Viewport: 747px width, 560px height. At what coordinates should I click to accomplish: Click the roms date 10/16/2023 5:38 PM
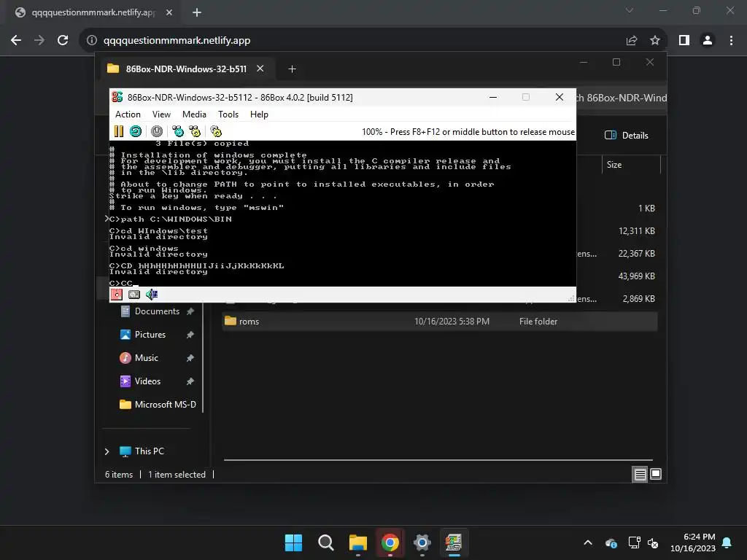(x=452, y=322)
